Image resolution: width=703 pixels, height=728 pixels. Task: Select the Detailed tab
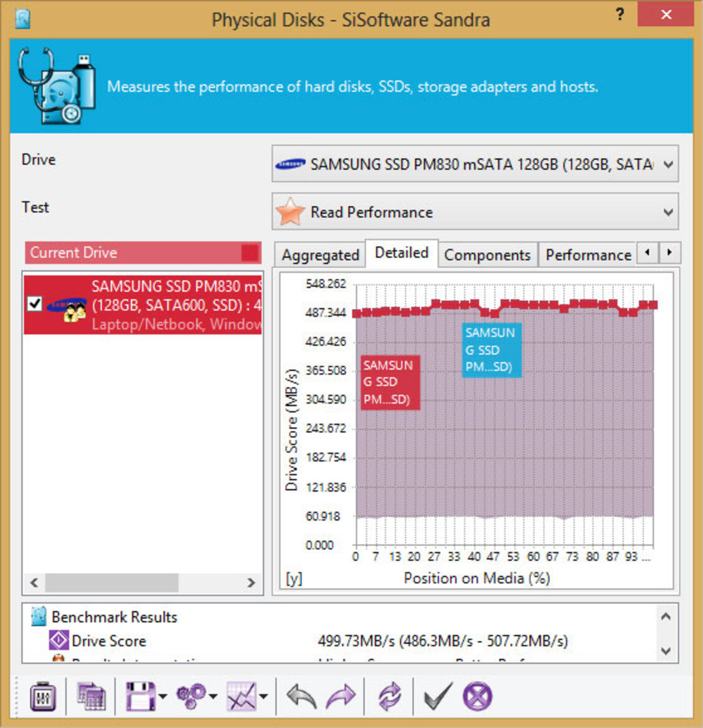click(x=402, y=253)
